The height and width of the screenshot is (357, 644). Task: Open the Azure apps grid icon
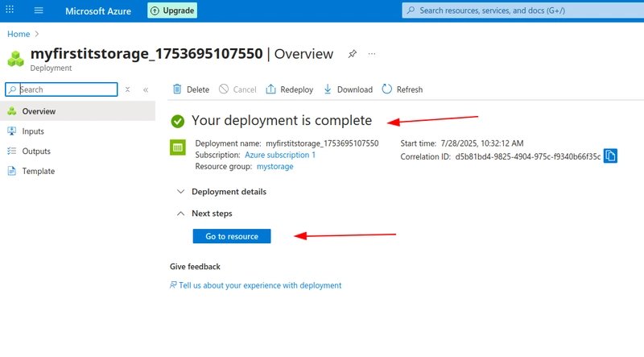pyautogui.click(x=10, y=10)
